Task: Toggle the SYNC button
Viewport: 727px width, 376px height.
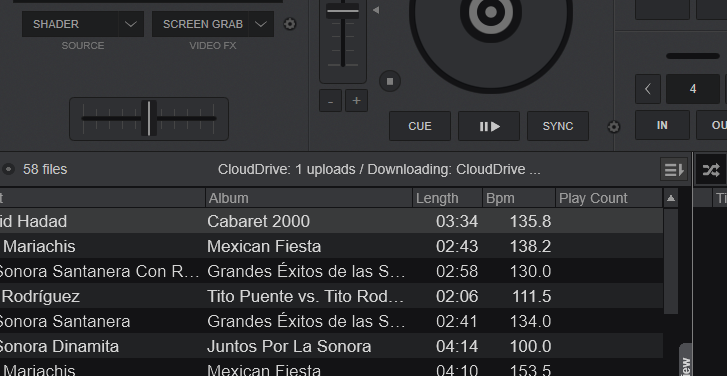Action: [x=558, y=126]
